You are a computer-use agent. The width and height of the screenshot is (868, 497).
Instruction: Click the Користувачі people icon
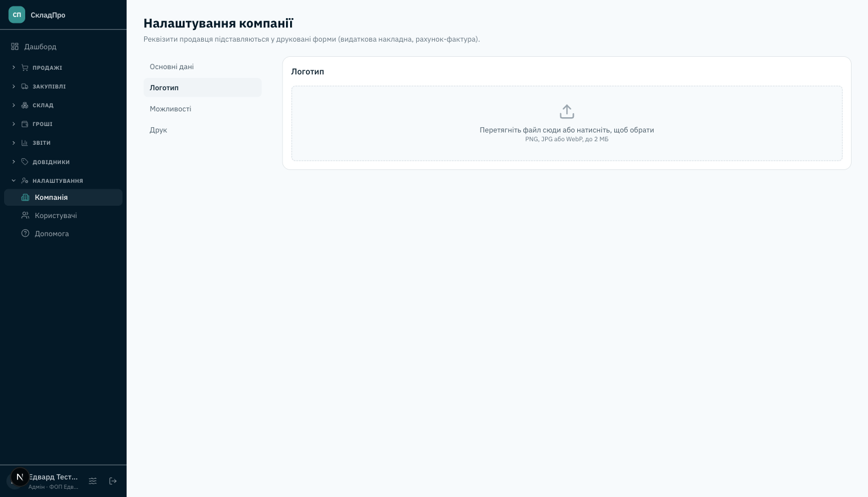point(25,216)
